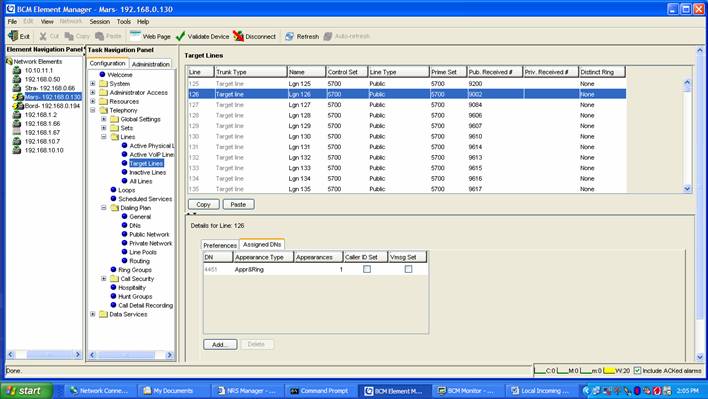This screenshot has height=399, width=708.
Task: Select network element 192.168.10.10 icon
Action: (17, 150)
